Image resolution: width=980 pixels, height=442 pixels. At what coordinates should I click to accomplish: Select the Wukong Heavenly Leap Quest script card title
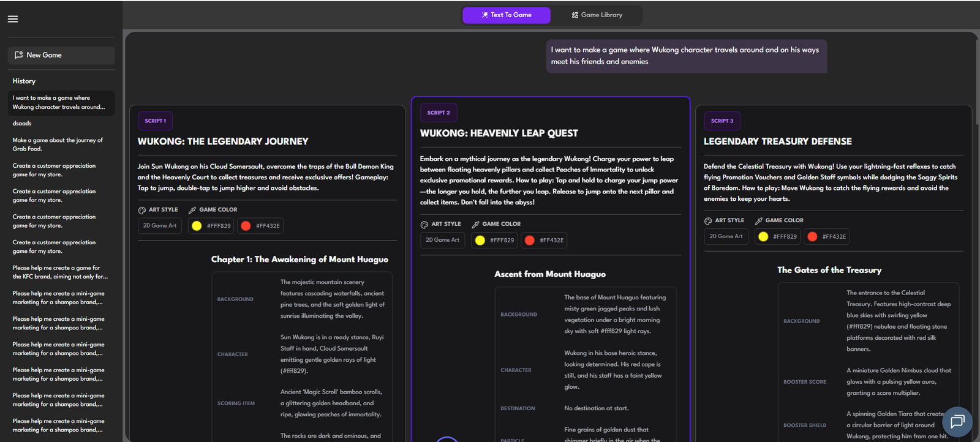[499, 133]
